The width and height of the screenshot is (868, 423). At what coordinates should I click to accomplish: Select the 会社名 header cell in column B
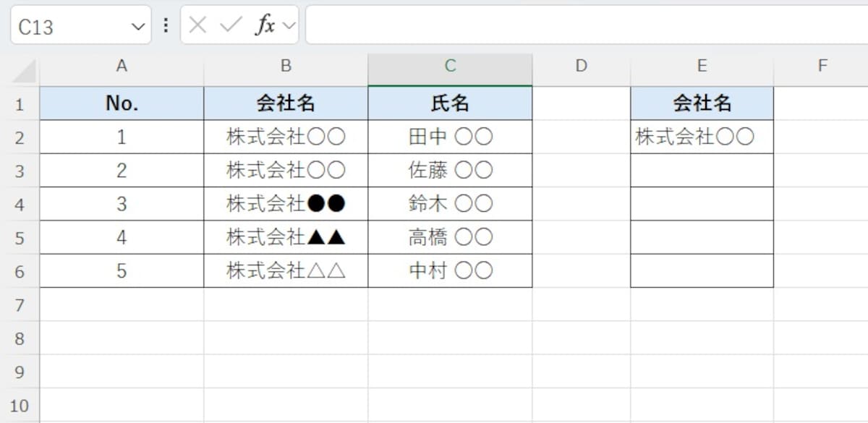click(x=286, y=103)
